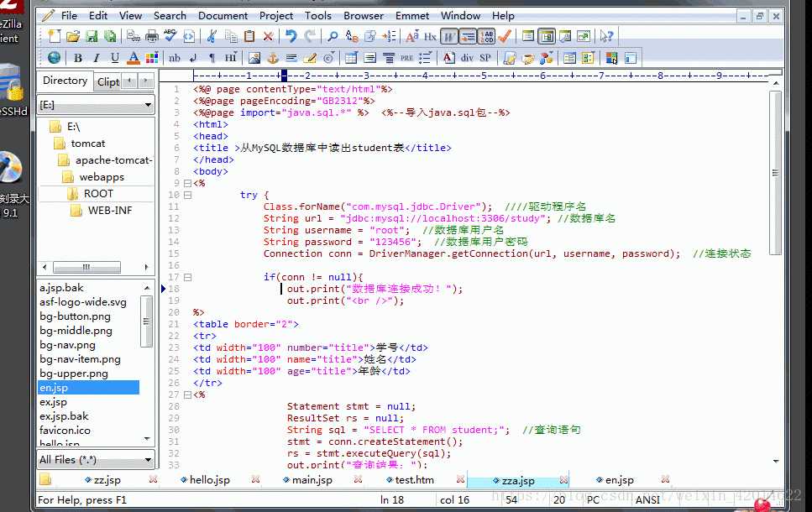Select bg-nav-item.png in the file list
The width and height of the screenshot is (812, 512).
click(80, 359)
